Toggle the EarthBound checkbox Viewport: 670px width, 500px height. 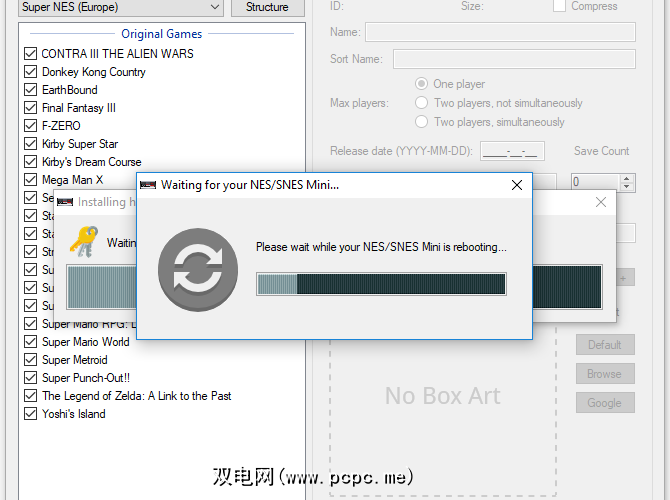coord(30,89)
